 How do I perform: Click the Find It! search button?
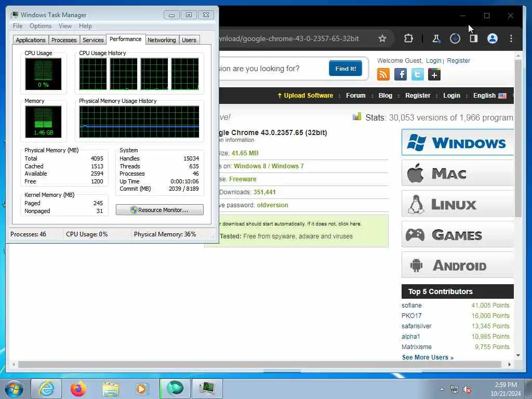(x=345, y=69)
